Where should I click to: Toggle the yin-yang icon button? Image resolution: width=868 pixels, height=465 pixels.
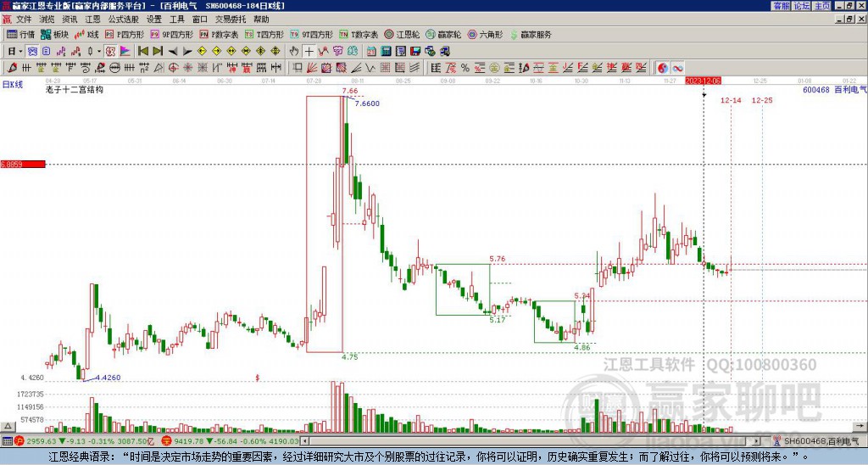(x=663, y=68)
